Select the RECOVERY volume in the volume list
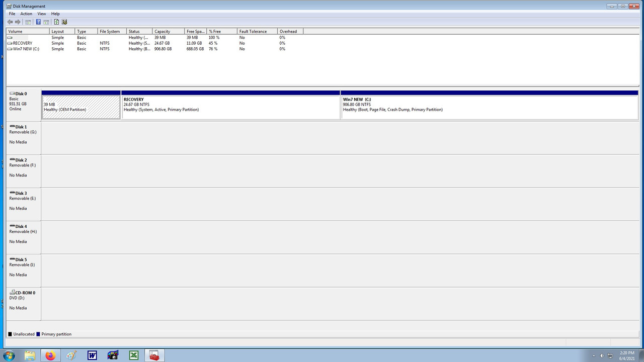This screenshot has width=644, height=362. 22,43
